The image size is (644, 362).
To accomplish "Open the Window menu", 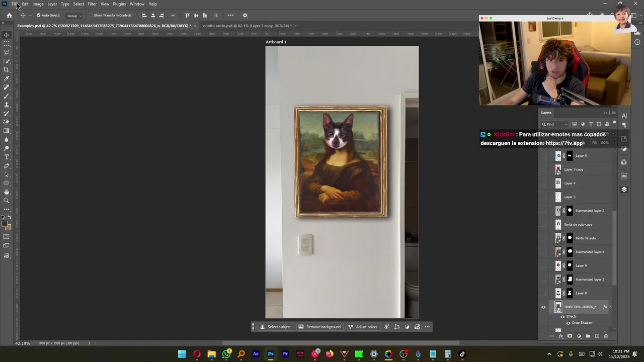I will 137,4.
